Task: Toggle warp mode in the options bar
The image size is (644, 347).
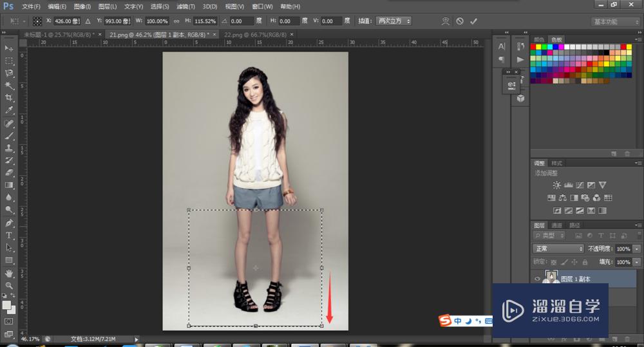Action: (445, 21)
